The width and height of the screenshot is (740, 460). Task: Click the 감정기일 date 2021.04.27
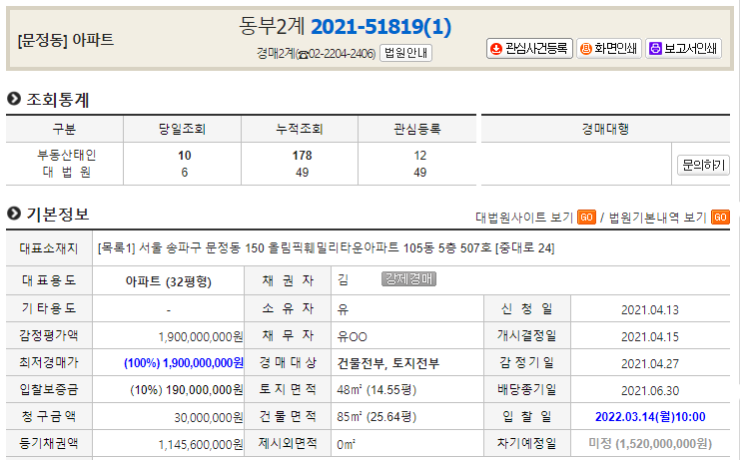pos(650,364)
